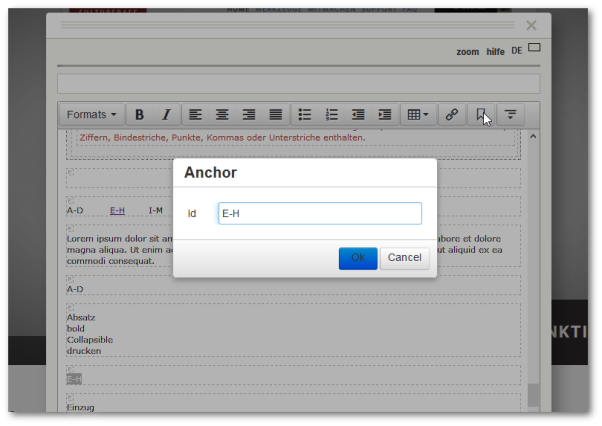
Task: Insert a numbered list
Action: pyautogui.click(x=332, y=115)
